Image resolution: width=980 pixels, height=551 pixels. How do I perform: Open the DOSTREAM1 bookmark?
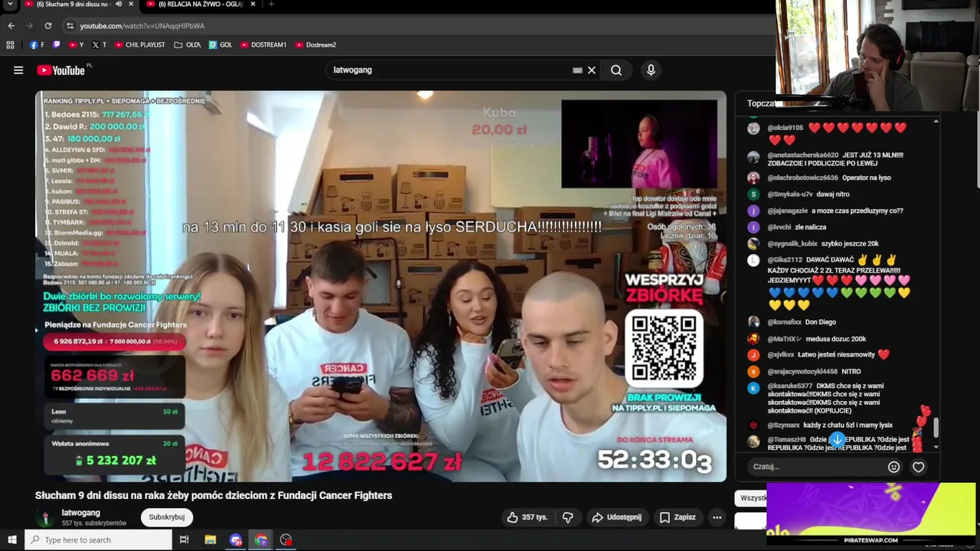click(x=263, y=45)
